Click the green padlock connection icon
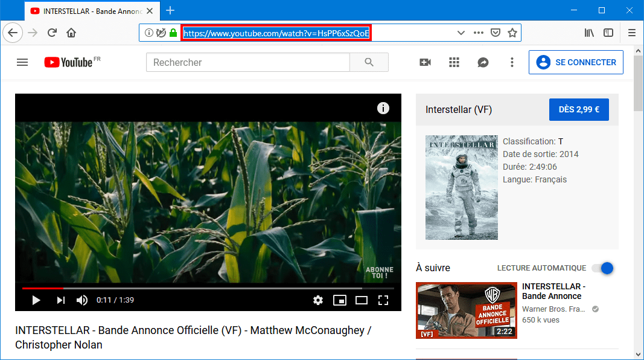 (x=173, y=33)
